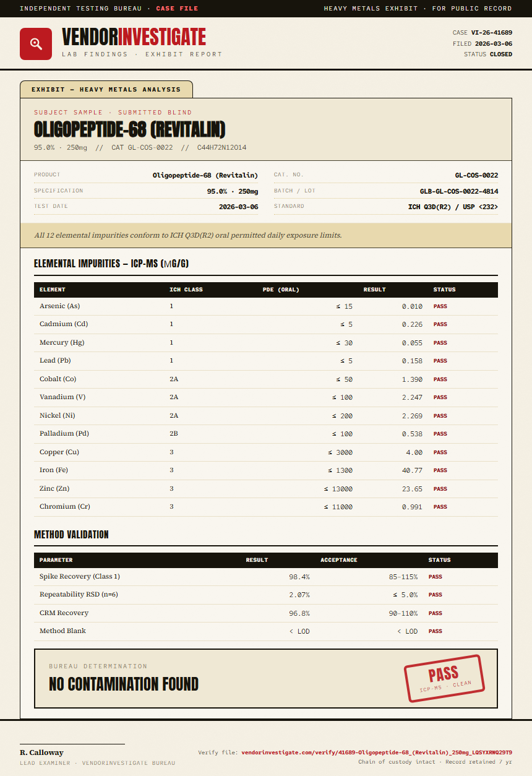The height and width of the screenshot is (776, 532).
Task: Click the Copper PDE limit ≤ 3000
Action: [340, 452]
